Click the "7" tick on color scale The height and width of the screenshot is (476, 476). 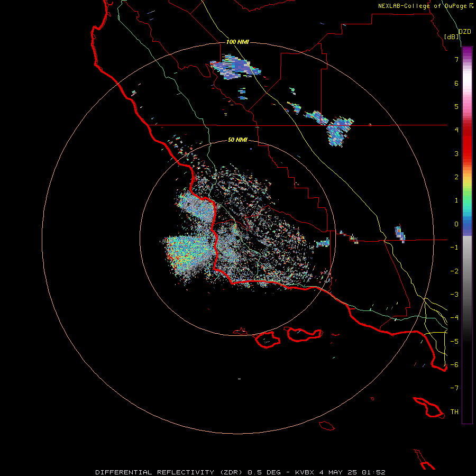(456, 59)
